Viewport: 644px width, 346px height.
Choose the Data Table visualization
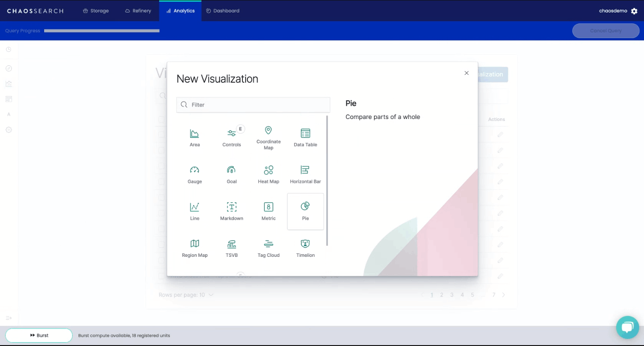(x=305, y=136)
